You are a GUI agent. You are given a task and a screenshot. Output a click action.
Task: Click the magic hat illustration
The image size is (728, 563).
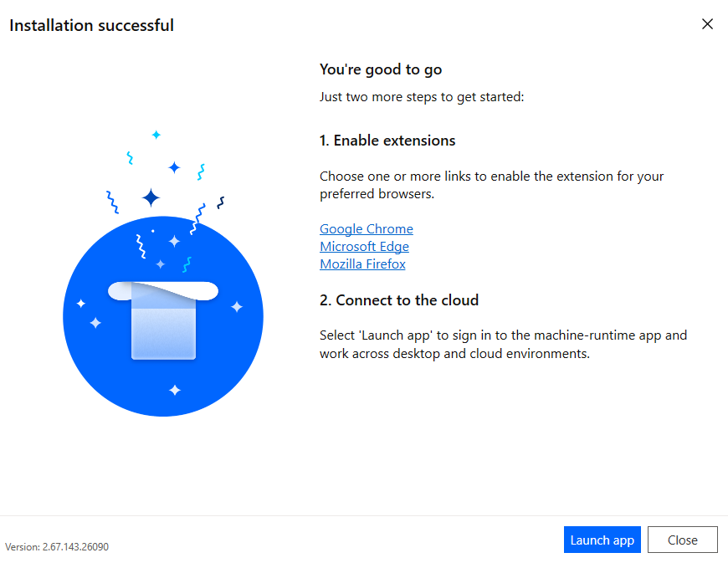163,320
